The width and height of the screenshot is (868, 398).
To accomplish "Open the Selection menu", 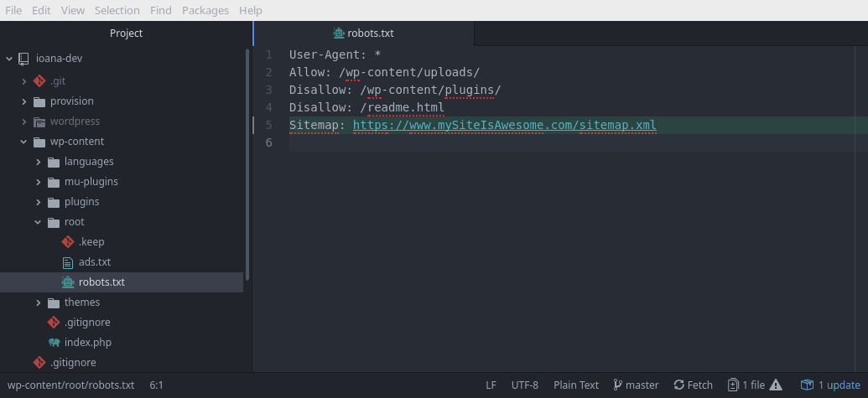I will point(117,11).
